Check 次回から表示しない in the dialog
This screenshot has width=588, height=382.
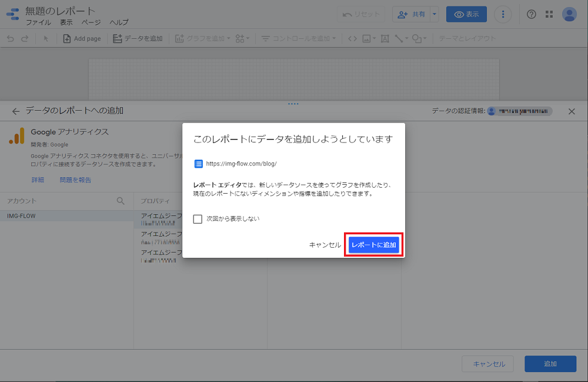[198, 218]
